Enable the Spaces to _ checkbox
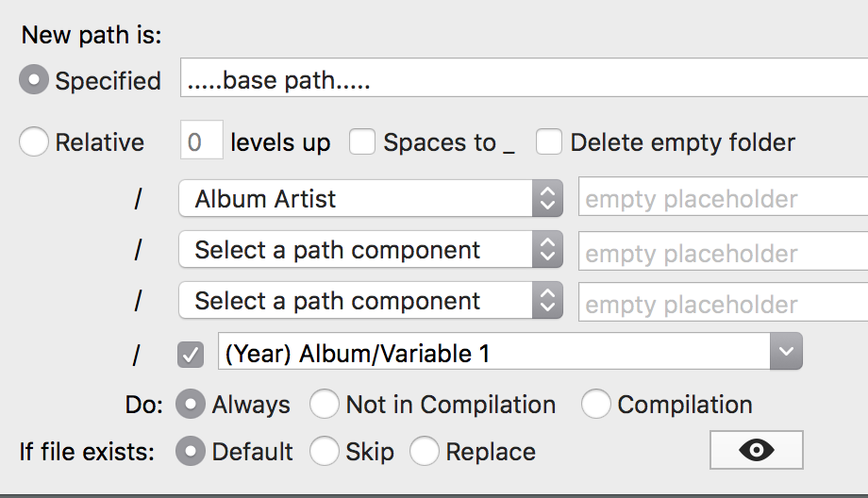 [x=362, y=142]
